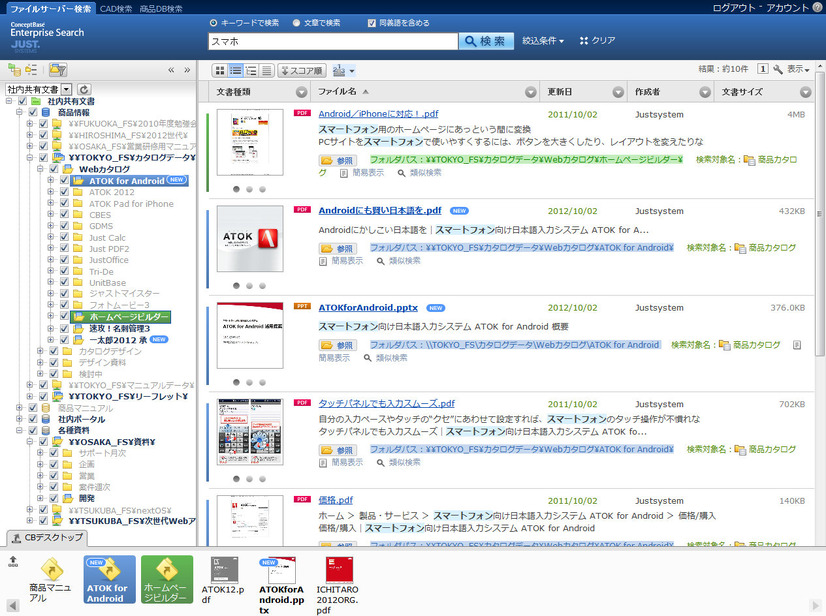Click the wrench settings icon near 表示
The image size is (826, 616).
tap(778, 69)
